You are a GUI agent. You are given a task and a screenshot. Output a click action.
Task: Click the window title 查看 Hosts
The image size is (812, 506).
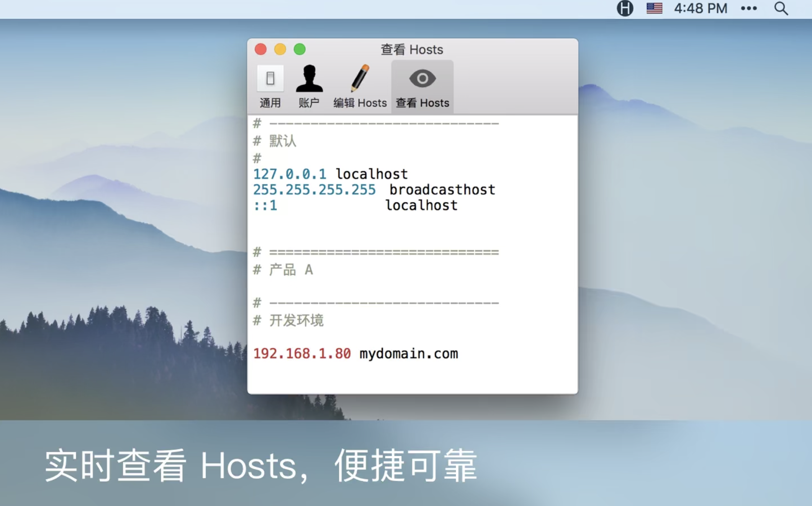(x=412, y=49)
